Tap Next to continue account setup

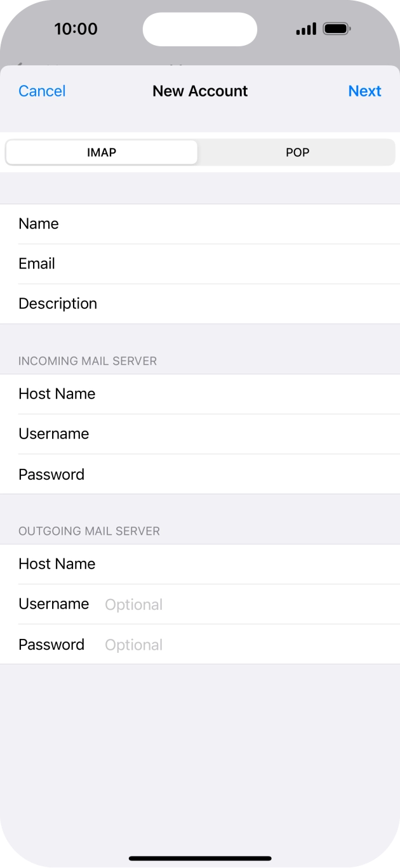click(364, 91)
